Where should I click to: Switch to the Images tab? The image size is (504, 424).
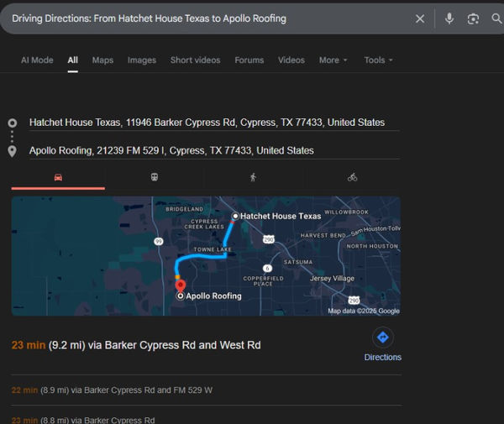(142, 60)
